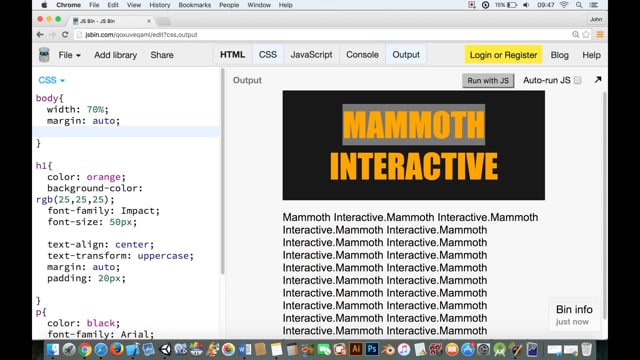Toggle the Output panel tab
Viewport: 640px width, 360px height.
406,55
